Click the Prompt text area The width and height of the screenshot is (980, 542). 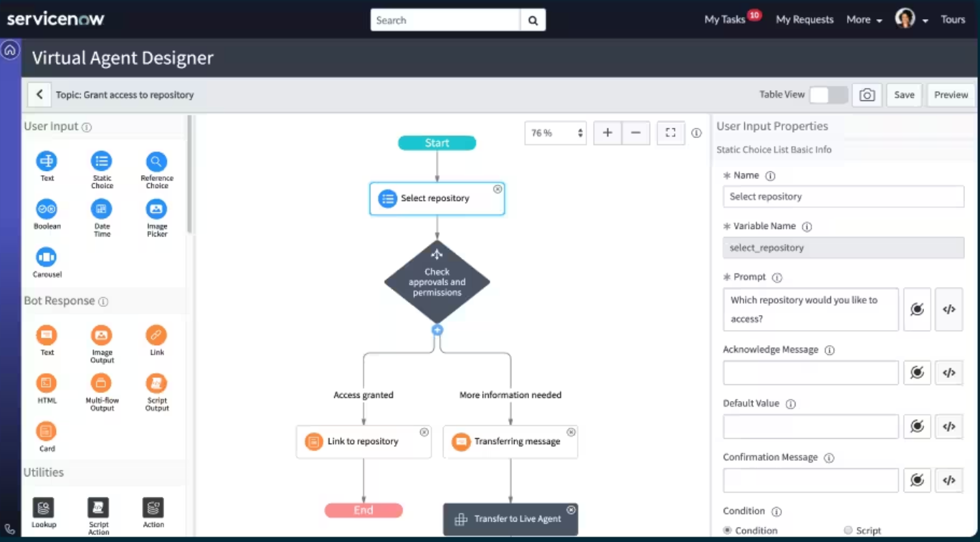click(x=811, y=310)
